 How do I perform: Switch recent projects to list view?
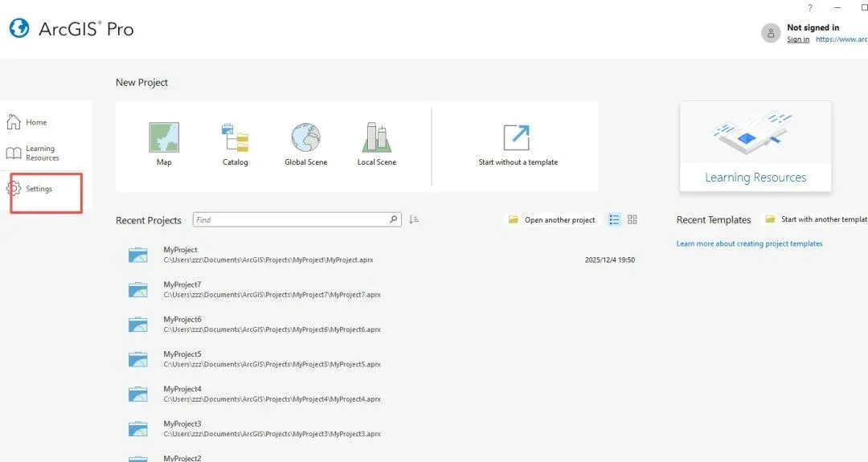(x=614, y=219)
